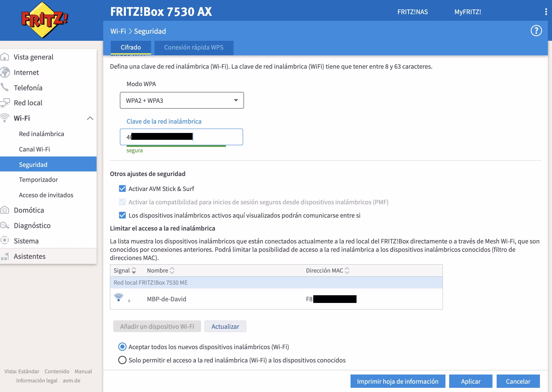
Task: Click Información legal footer link
Action: [37, 380]
